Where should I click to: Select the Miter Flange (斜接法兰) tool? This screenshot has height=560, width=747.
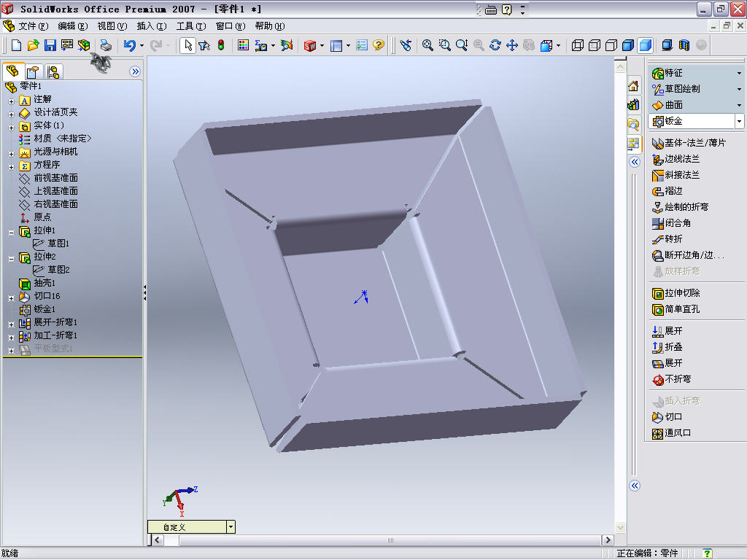click(676, 175)
